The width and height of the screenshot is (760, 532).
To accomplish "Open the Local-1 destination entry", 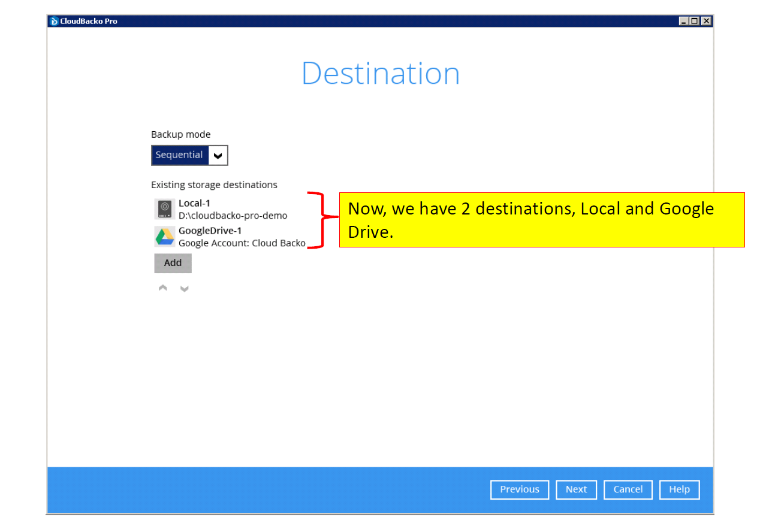I will click(x=194, y=203).
